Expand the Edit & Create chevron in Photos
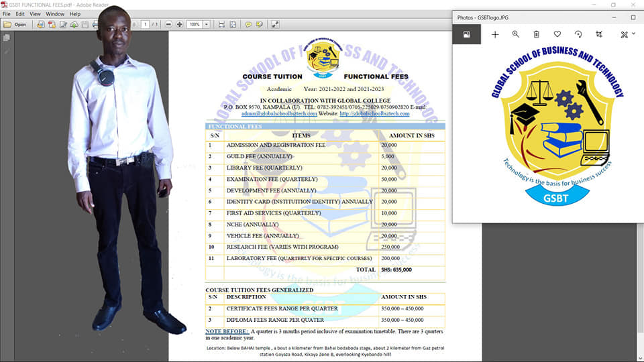 [634, 34]
